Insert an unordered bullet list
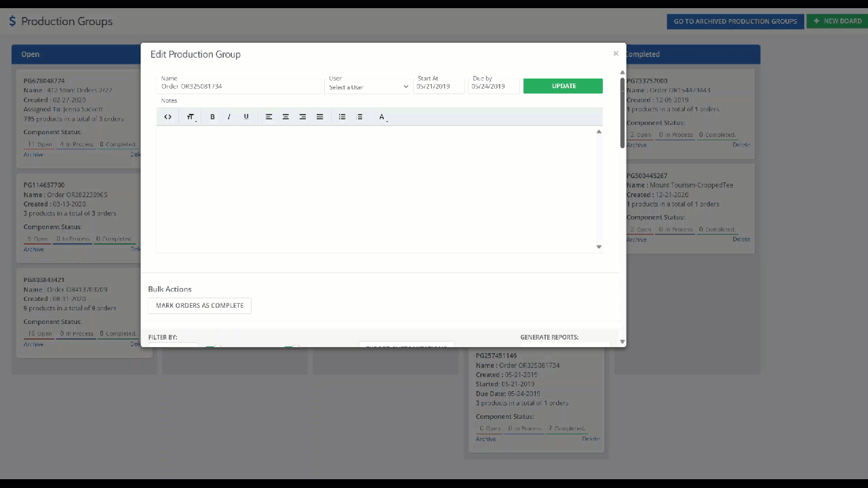 [342, 117]
